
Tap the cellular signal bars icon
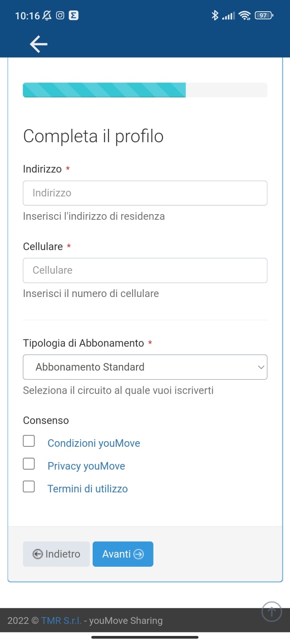(x=228, y=16)
